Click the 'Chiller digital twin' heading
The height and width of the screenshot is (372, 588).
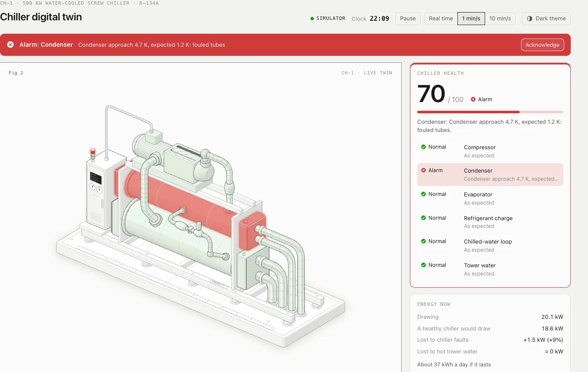(41, 17)
